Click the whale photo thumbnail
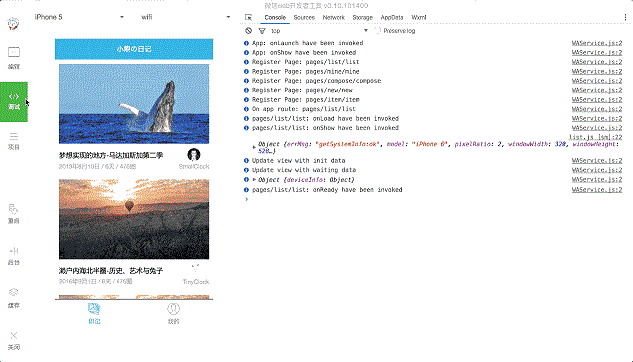Image resolution: width=633 pixels, height=362 pixels. [134, 104]
